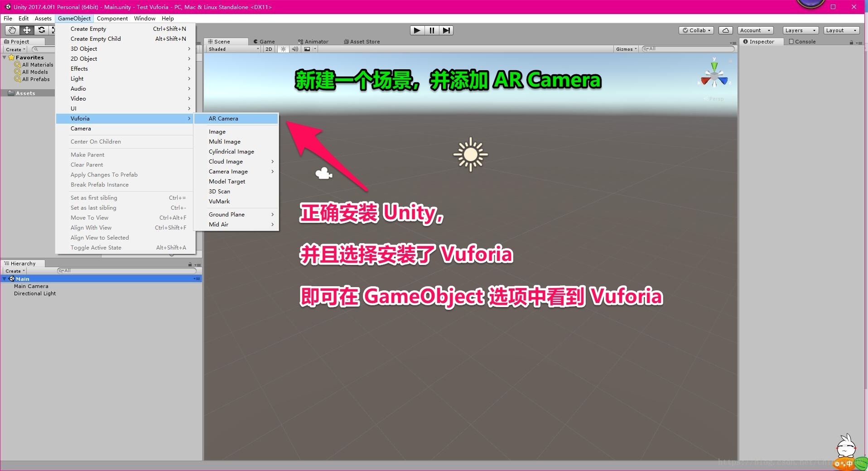Screen dimensions: 868x471
Task: Choose Cylindrical Image in Vuforia submenu
Action: pos(236,152)
